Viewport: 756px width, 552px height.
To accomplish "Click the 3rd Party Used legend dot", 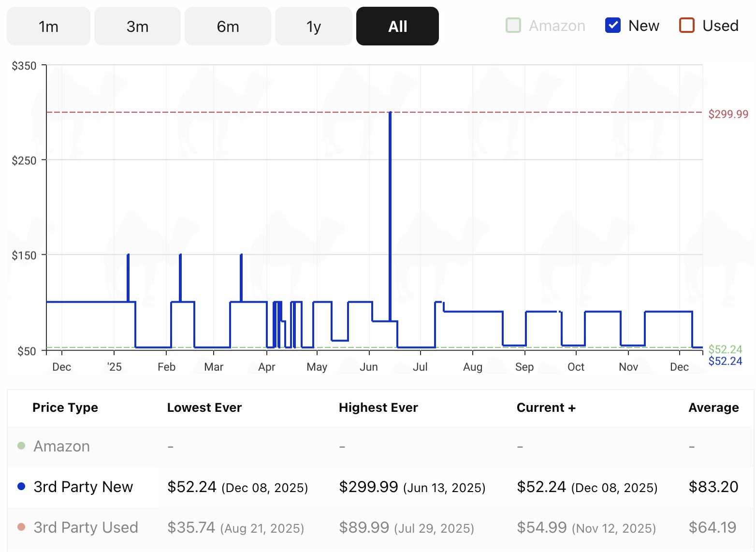I will point(21,527).
